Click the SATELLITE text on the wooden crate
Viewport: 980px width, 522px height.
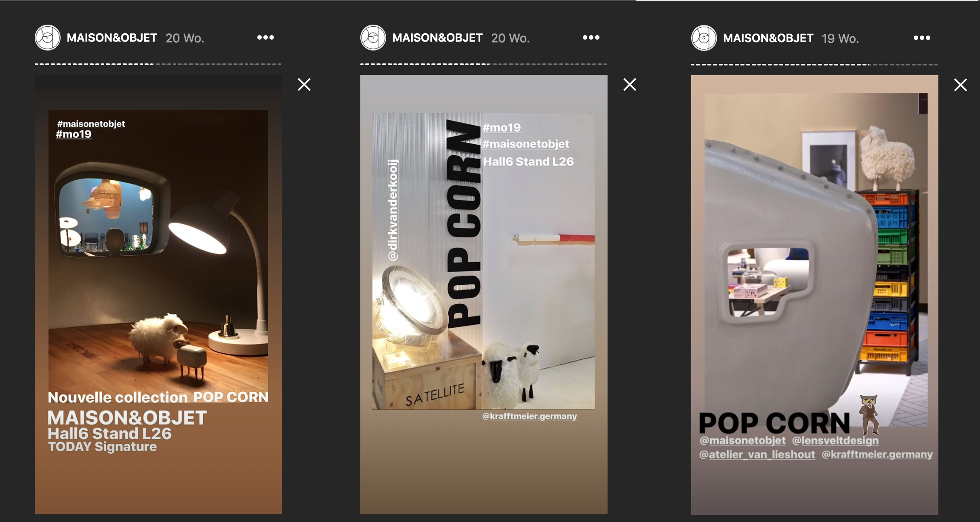435,395
